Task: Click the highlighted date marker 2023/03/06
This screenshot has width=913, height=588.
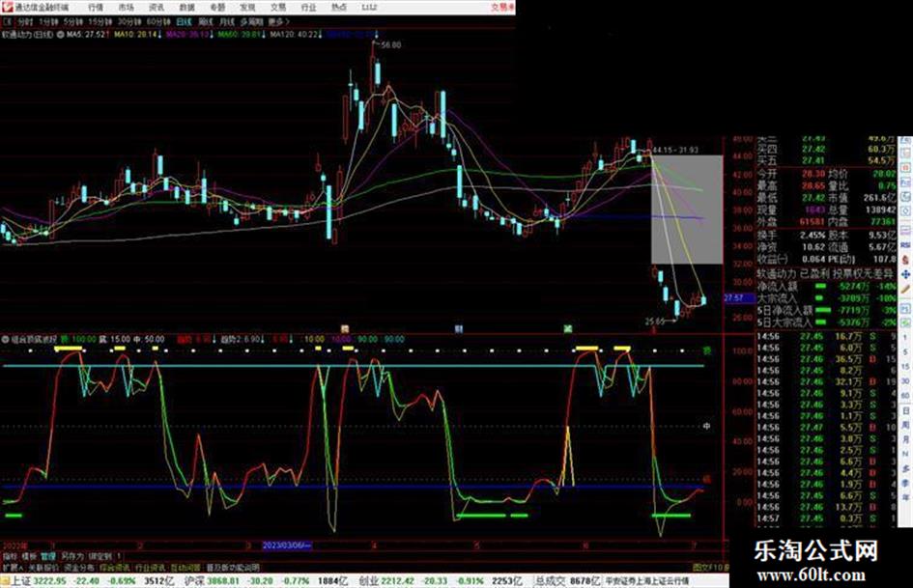Action: point(287,546)
